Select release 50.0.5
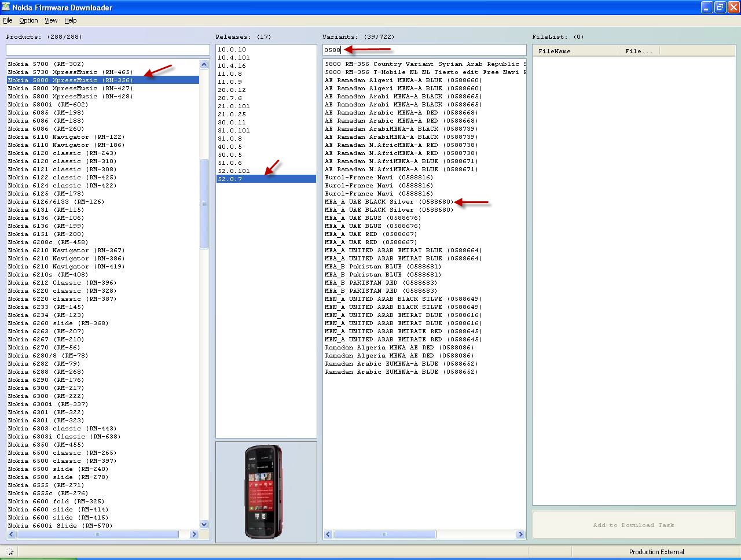This screenshot has height=560, width=741. pos(266,155)
